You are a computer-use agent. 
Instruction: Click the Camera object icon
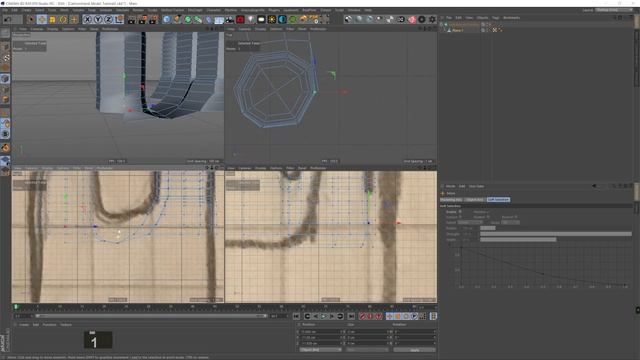pos(229,19)
